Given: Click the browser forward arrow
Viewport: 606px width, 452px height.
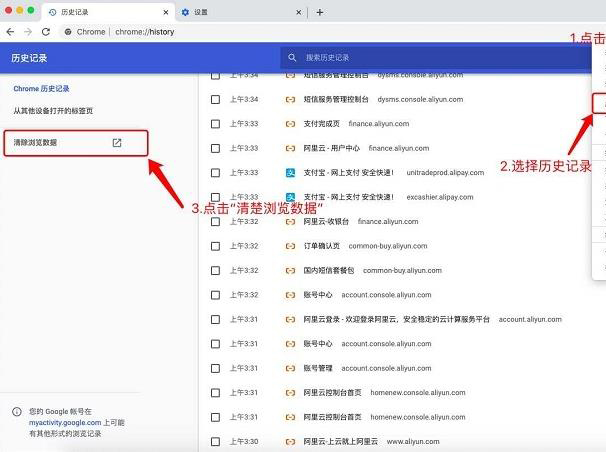Looking at the screenshot, I should [29, 32].
